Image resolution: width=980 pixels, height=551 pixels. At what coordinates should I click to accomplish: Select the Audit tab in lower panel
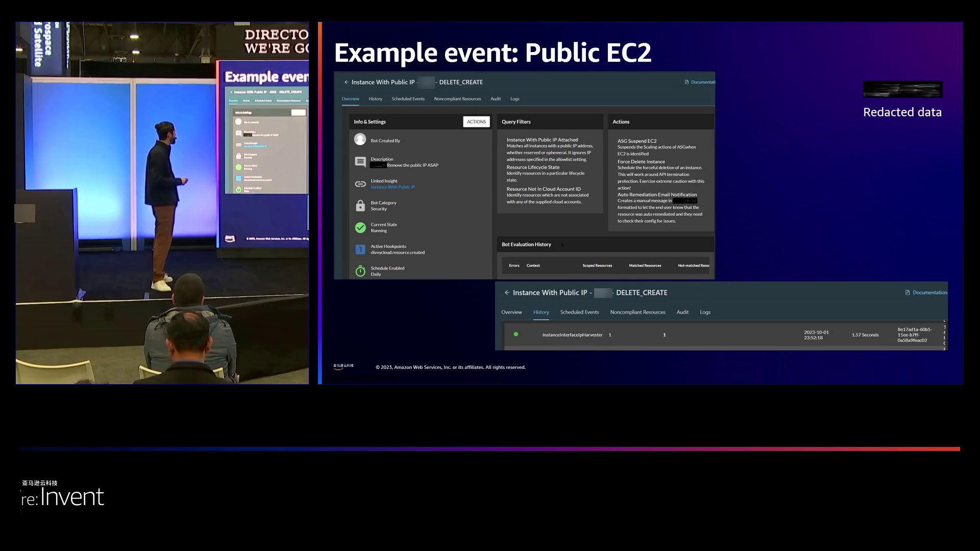pyautogui.click(x=682, y=312)
